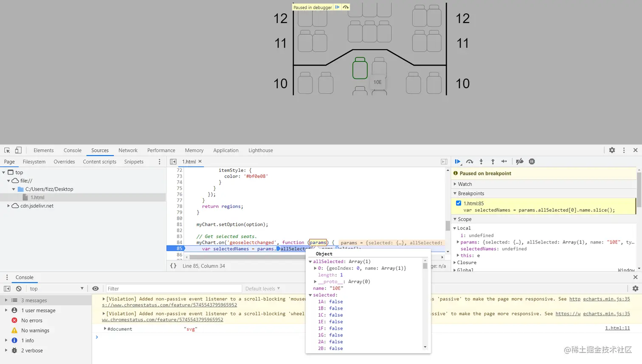Uncheck the 1.html:85 breakpoint checkbox

coord(459,203)
